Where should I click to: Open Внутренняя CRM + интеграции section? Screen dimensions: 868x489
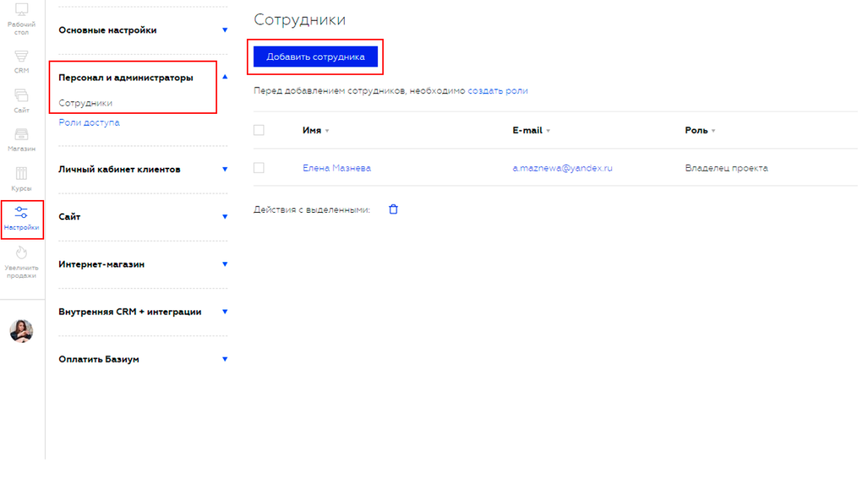pos(130,312)
